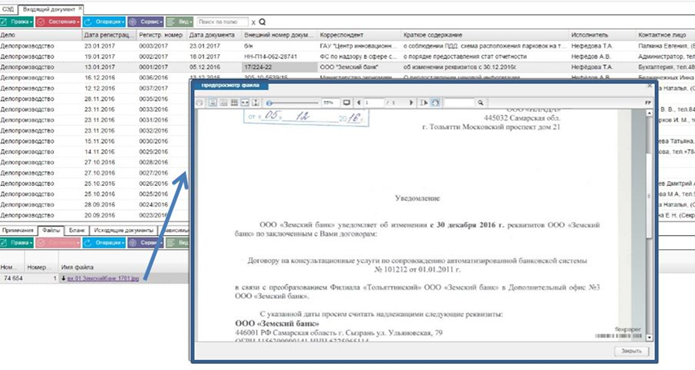Select the thumbnails grid view icon in preview
The height and width of the screenshot is (370, 695).
(234, 103)
